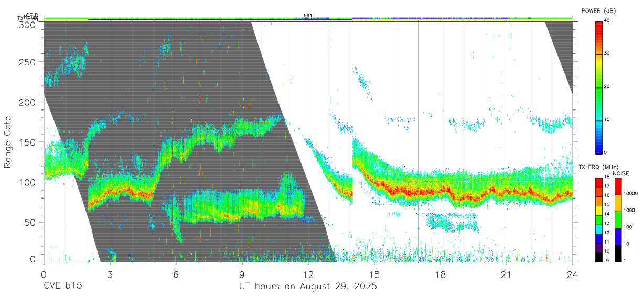Click the 24 tick on the UT hours axis
This screenshot has width=644, height=297.
click(572, 274)
